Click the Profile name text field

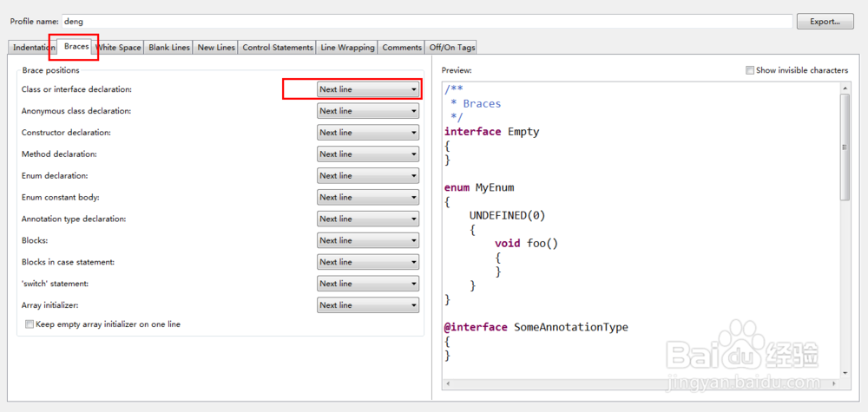[425, 21]
